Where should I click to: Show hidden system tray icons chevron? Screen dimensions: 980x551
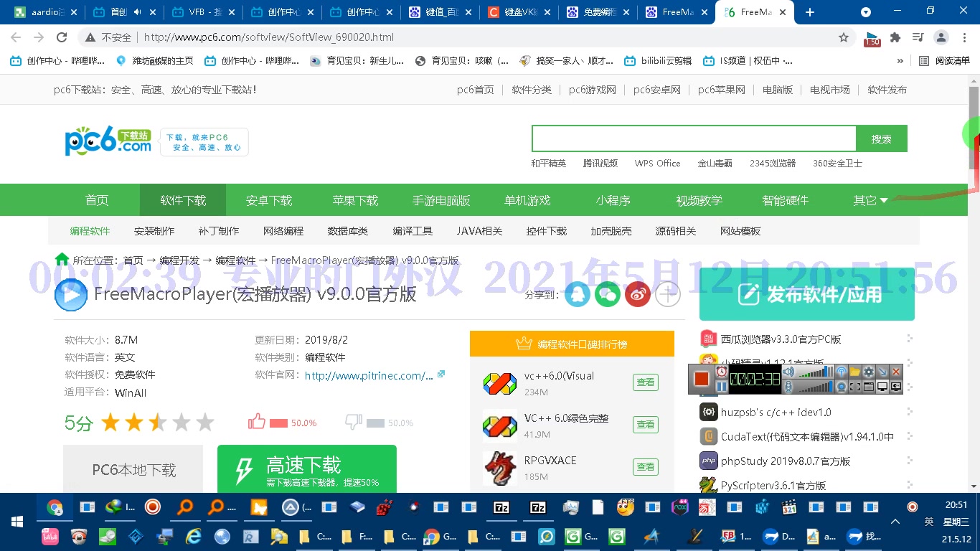click(895, 522)
